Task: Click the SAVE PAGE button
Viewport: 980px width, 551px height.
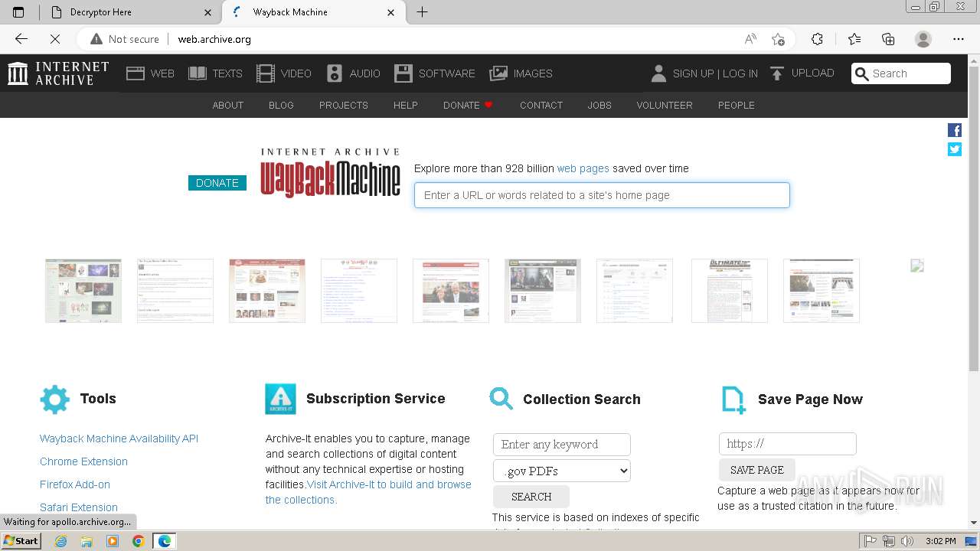Action: coord(757,470)
